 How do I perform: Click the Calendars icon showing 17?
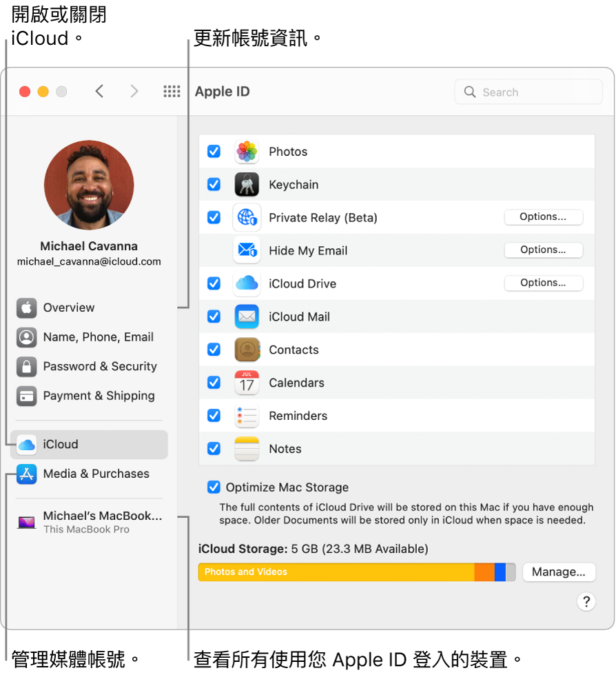click(247, 382)
